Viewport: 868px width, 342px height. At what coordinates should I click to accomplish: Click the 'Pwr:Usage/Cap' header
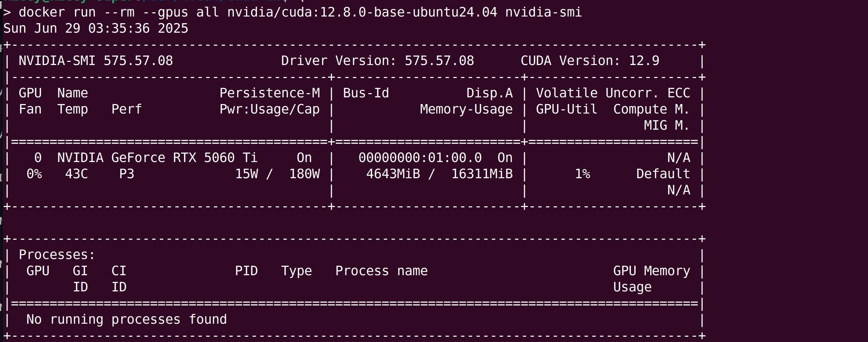click(x=270, y=109)
